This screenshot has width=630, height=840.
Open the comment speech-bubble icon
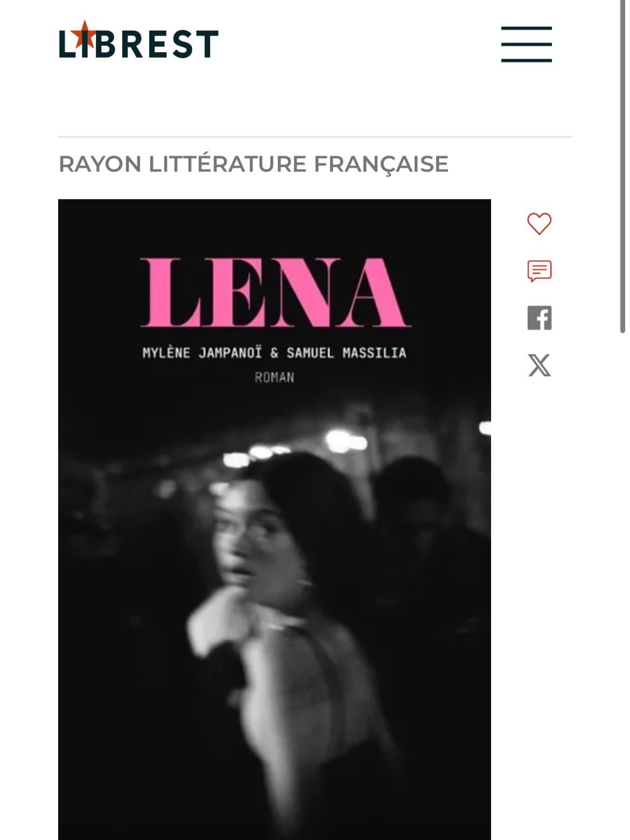point(539,271)
